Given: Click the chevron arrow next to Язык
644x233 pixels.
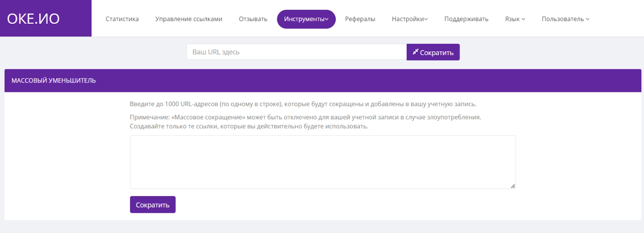Looking at the screenshot, I should [523, 19].
